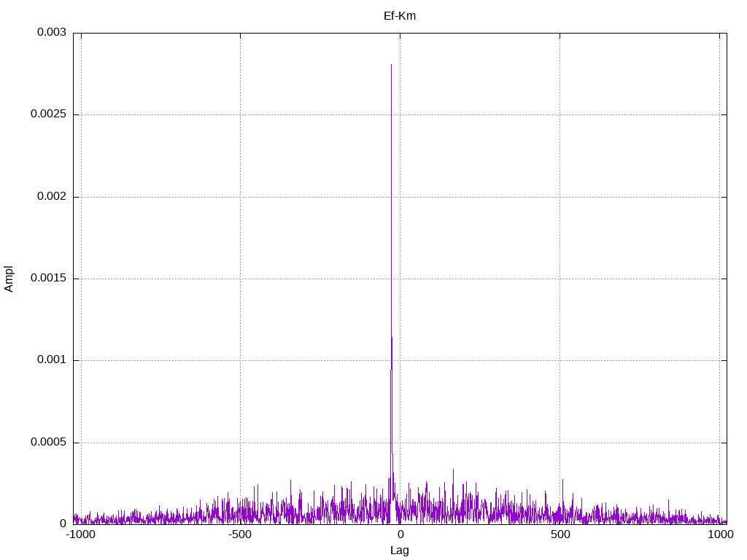Click the x-axis tick label -1000
The image size is (747, 560).
pos(80,534)
